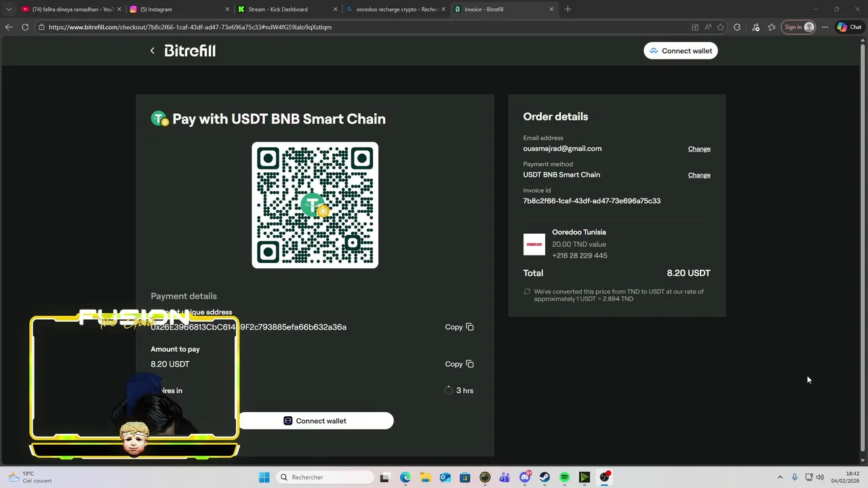The height and width of the screenshot is (488, 868).
Task: Open Microsoft Store from the taskbar
Action: 465,477
